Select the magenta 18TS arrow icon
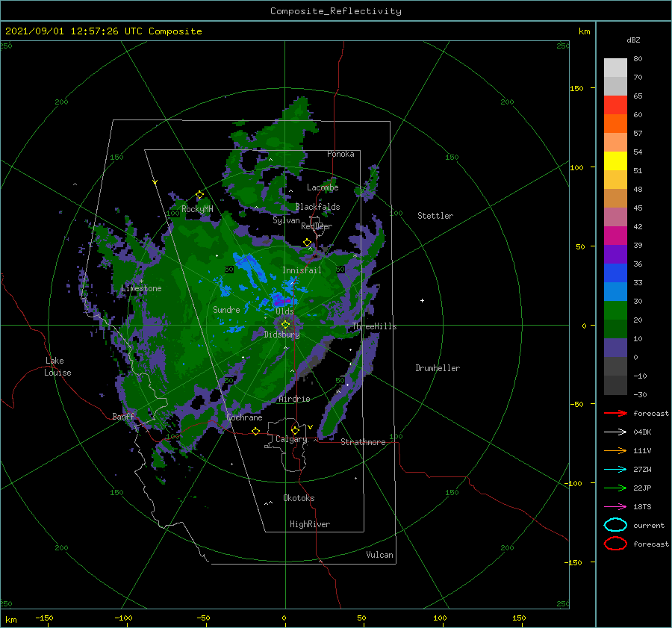This screenshot has width=672, height=628. tap(615, 507)
